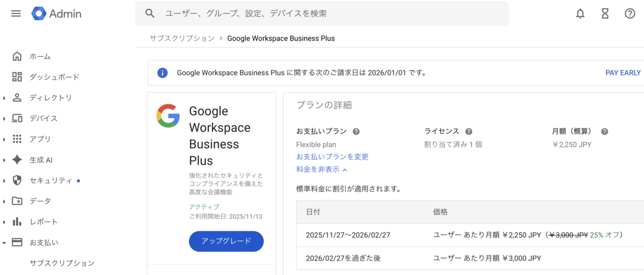Open ダッシュボード in sidebar
The width and height of the screenshot is (644, 275).
coord(54,77)
